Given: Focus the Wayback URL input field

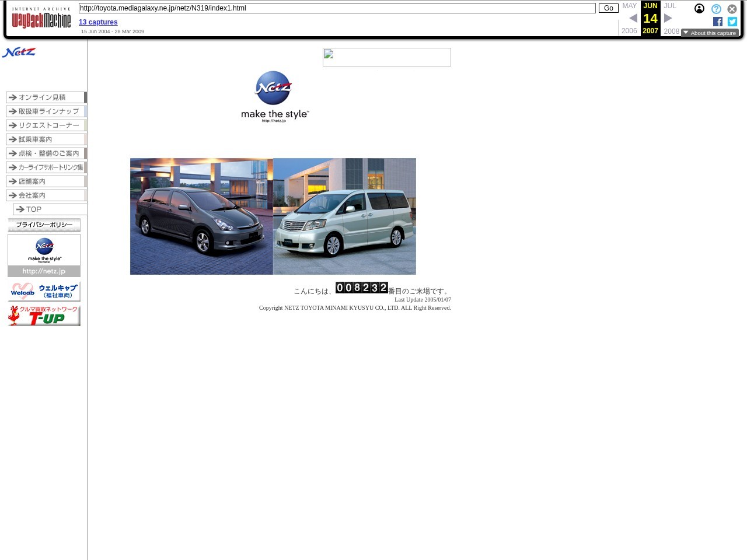Looking at the screenshot, I should 337,8.
